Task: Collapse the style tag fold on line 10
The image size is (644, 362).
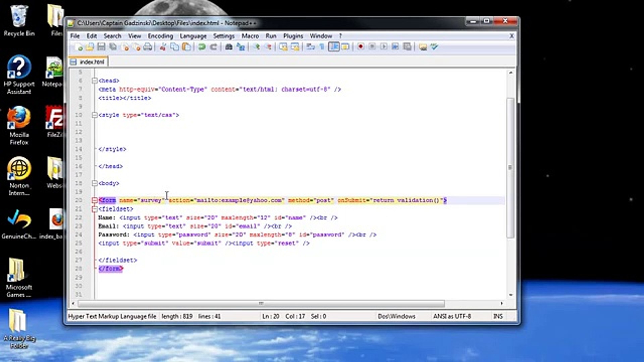Action: coord(95,115)
